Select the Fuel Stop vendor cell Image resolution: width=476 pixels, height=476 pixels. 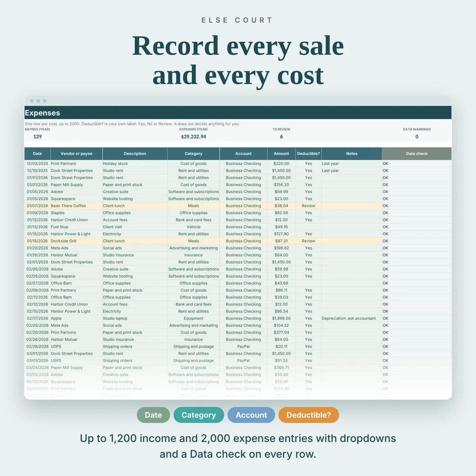(76, 227)
